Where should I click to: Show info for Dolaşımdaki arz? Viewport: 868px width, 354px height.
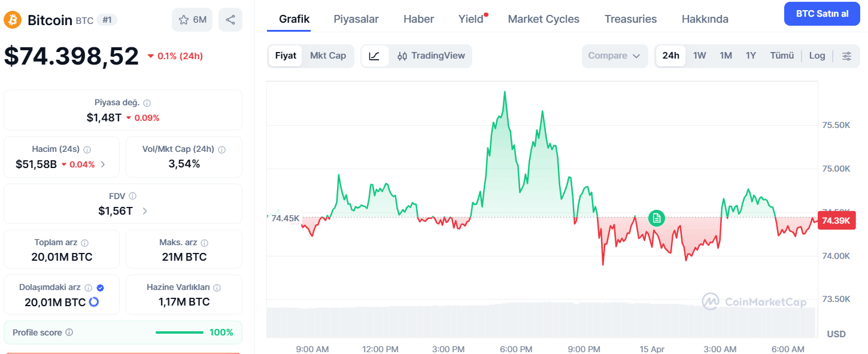88,288
